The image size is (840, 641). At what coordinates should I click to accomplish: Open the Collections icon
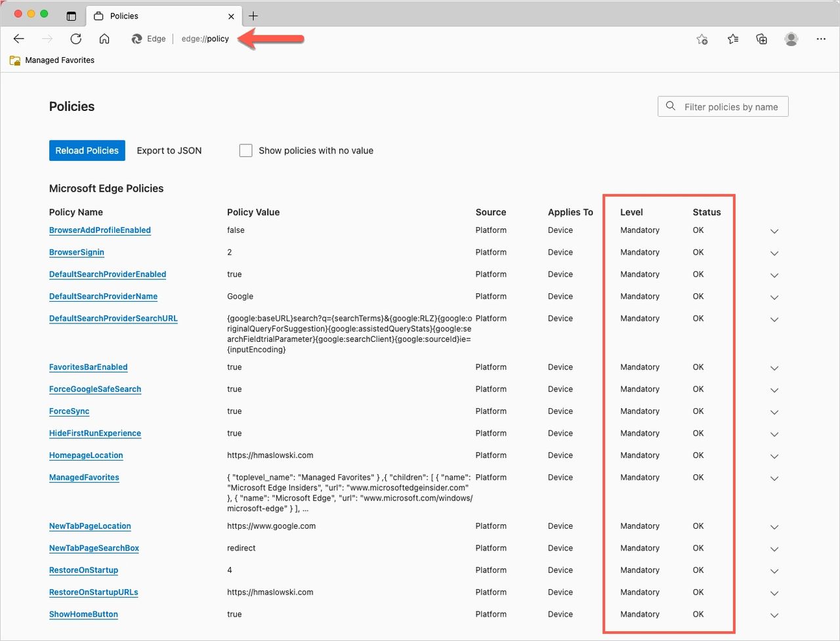(x=762, y=39)
